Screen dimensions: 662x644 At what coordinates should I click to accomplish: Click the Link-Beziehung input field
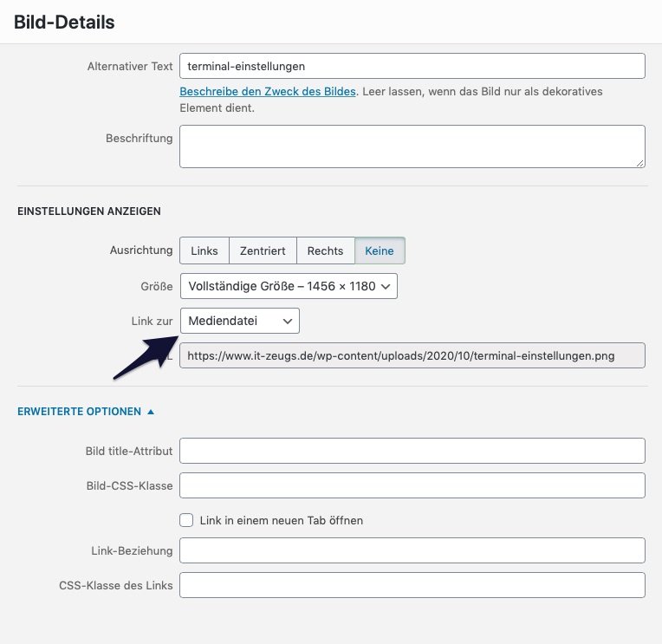coord(412,550)
